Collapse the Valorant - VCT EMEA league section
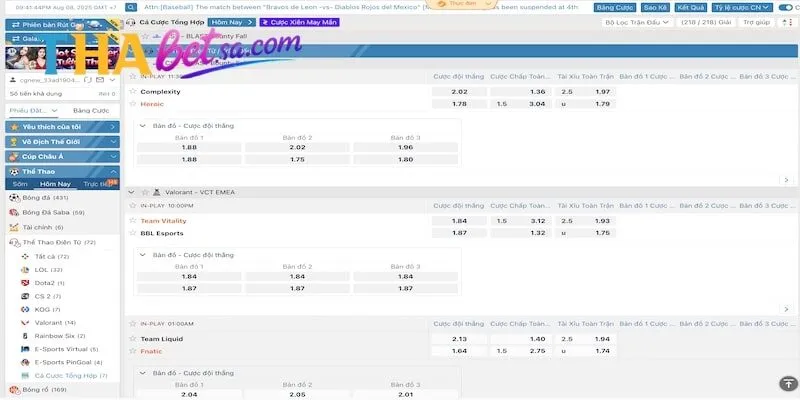 click(131, 191)
